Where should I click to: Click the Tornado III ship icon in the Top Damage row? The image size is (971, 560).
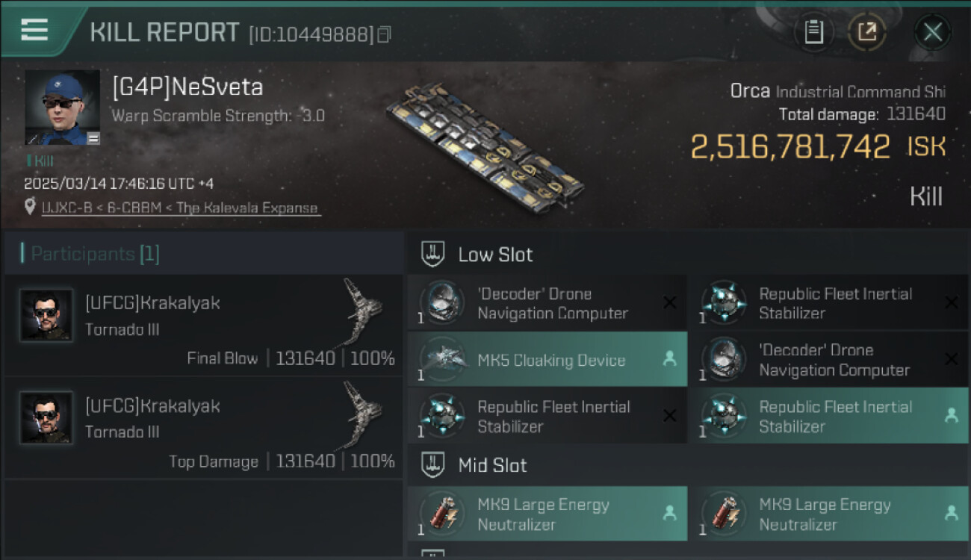coord(364,413)
